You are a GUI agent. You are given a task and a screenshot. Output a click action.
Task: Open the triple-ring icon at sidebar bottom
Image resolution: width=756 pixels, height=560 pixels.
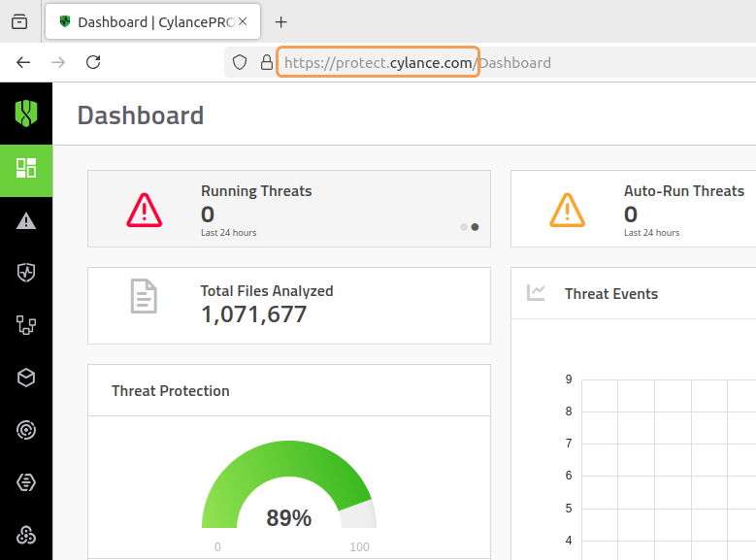point(26,535)
